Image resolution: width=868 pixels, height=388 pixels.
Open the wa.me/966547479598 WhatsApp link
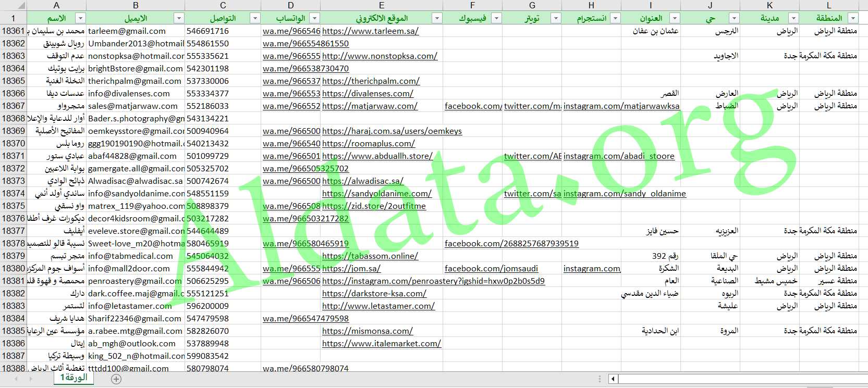coord(305,319)
